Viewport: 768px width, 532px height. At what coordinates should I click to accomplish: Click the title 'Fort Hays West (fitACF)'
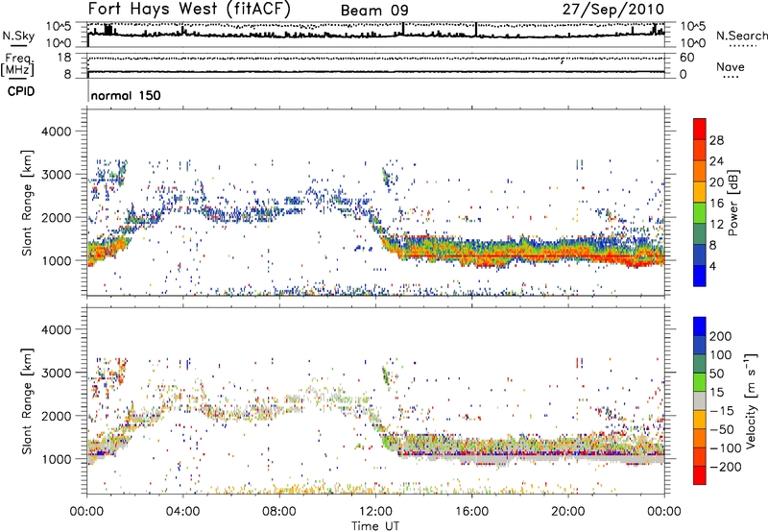coord(189,9)
